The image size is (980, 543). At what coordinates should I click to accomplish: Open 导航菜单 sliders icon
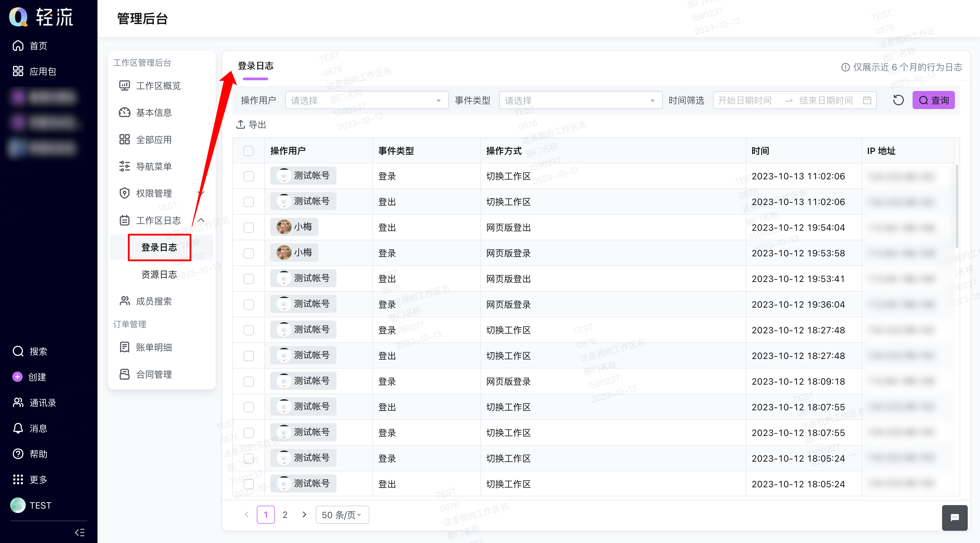pos(124,166)
